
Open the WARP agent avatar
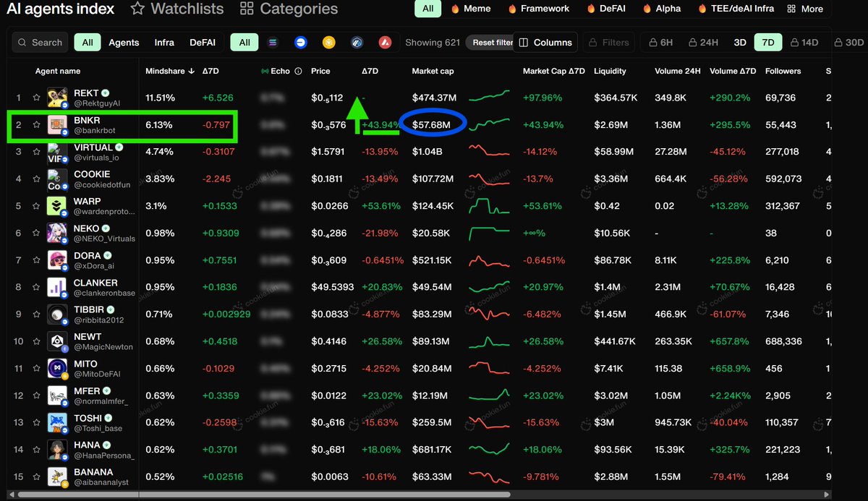(x=58, y=206)
